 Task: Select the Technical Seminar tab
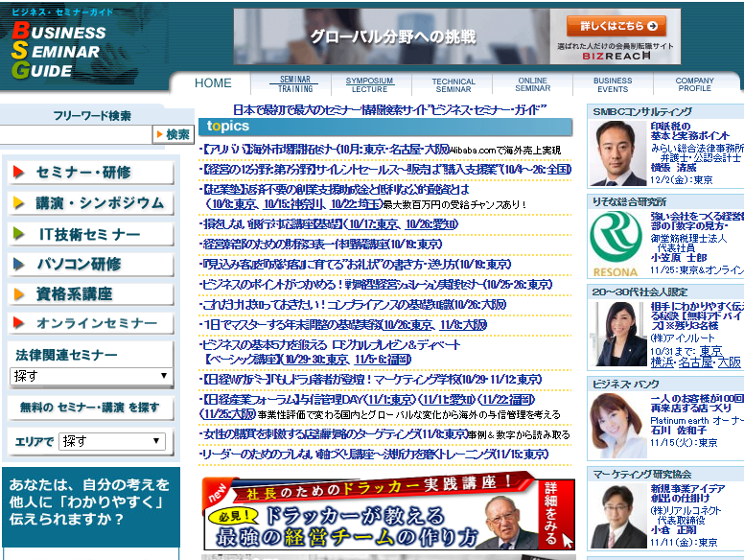click(x=453, y=85)
